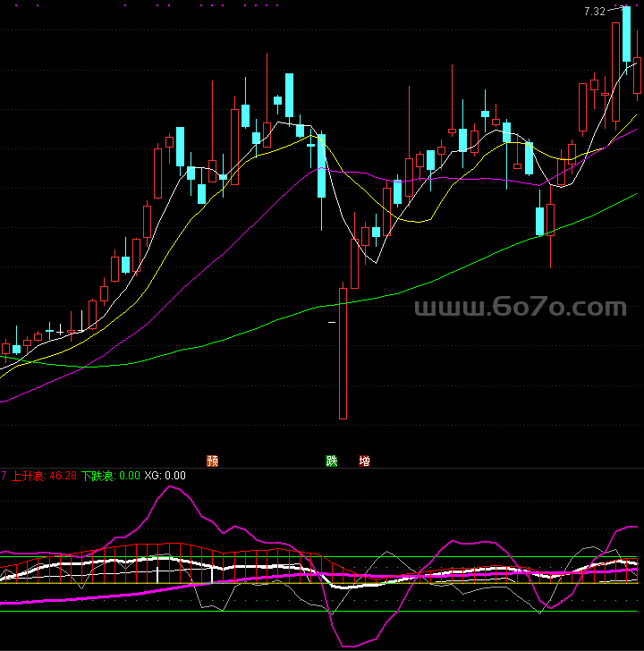Click the 下跌浪: 0.00 indicator label
This screenshot has width=644, height=651.
(x=110, y=476)
